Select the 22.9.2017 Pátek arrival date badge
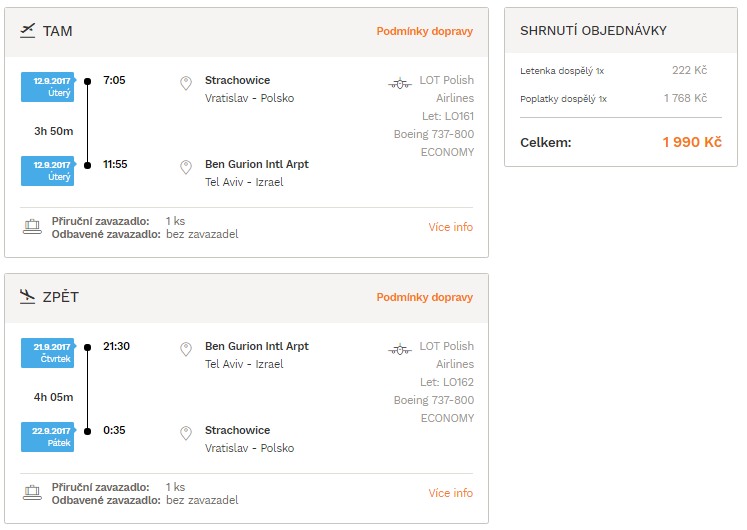 tap(48, 437)
